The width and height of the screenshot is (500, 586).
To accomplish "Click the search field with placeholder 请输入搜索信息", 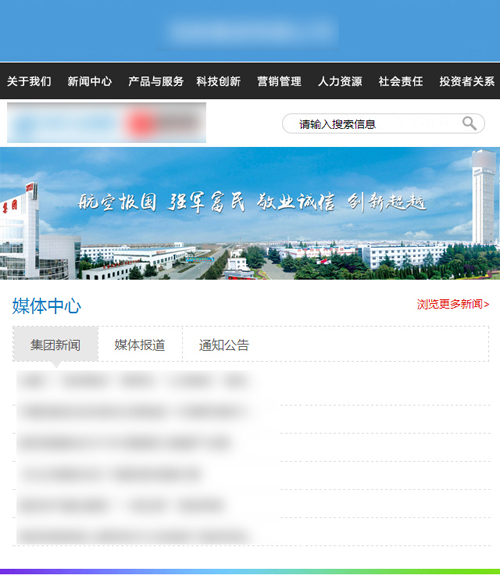I will [383, 123].
